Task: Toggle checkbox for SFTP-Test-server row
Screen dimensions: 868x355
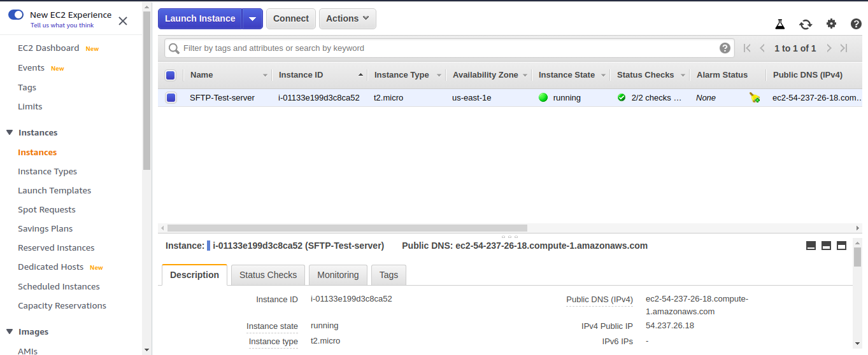Action: coord(171,98)
